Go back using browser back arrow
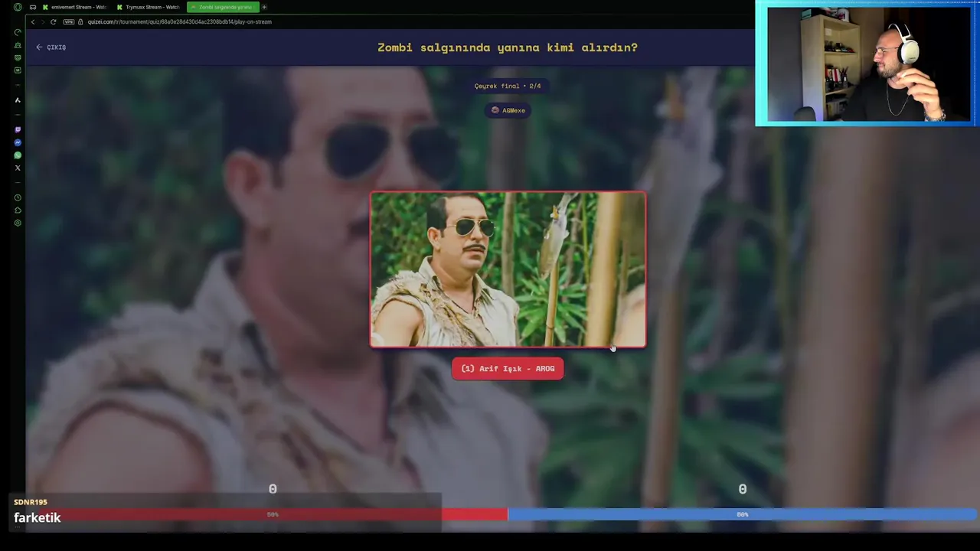 (32, 21)
